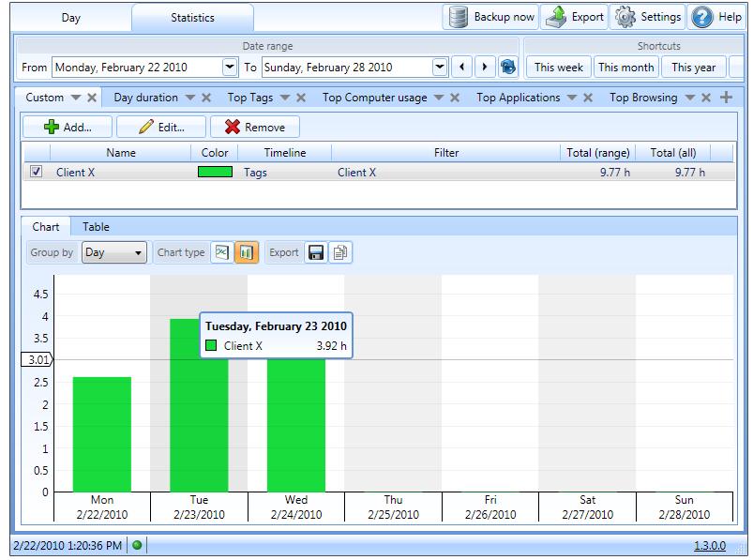The width and height of the screenshot is (753, 560).
Task: Close the Top Browsing tab
Action: tap(706, 98)
